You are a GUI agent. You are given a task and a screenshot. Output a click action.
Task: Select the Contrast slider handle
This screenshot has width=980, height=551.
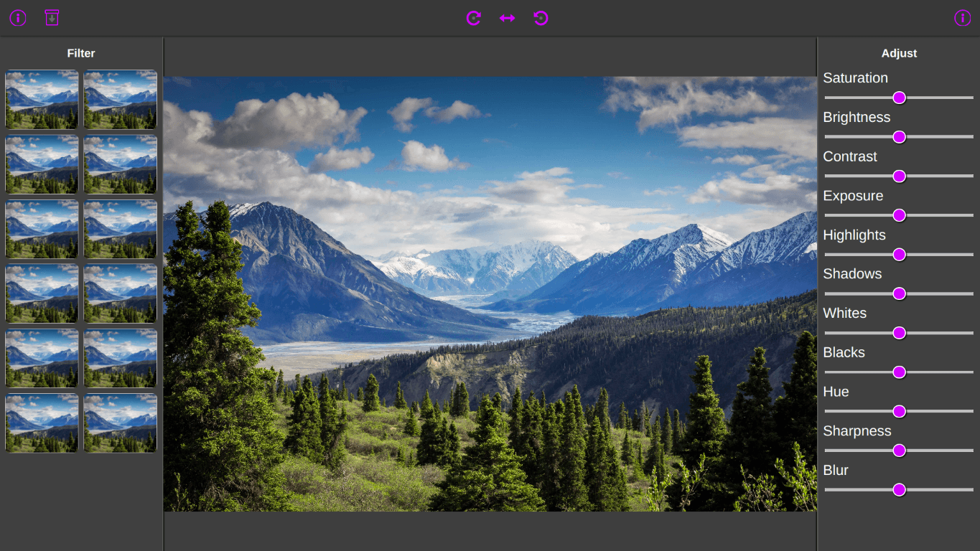[899, 176]
